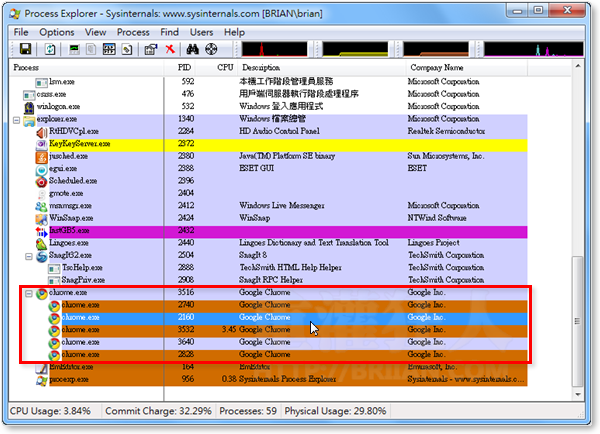Open the System Information toolbar icon
600x434 pixels.
pos(74,49)
